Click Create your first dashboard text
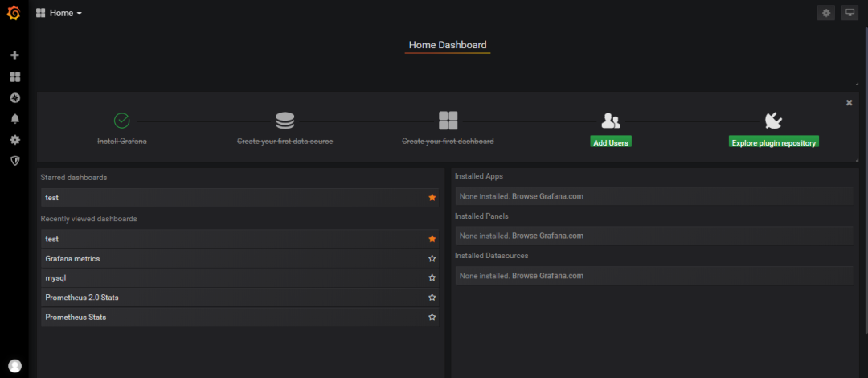Image resolution: width=868 pixels, height=378 pixels. tap(448, 142)
